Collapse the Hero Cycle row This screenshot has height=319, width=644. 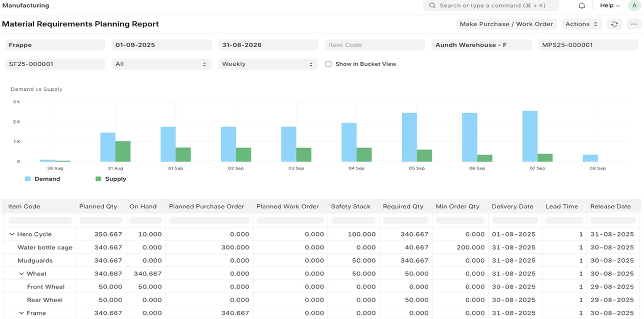coord(12,234)
